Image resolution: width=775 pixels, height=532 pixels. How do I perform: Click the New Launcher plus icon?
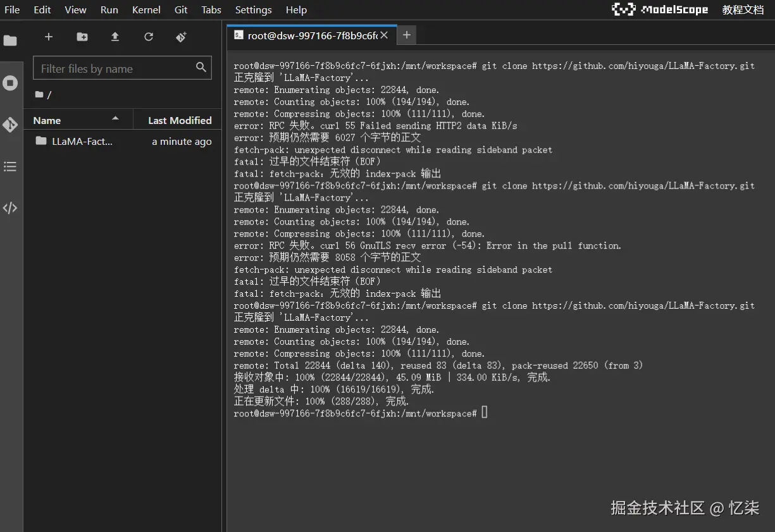(x=48, y=37)
